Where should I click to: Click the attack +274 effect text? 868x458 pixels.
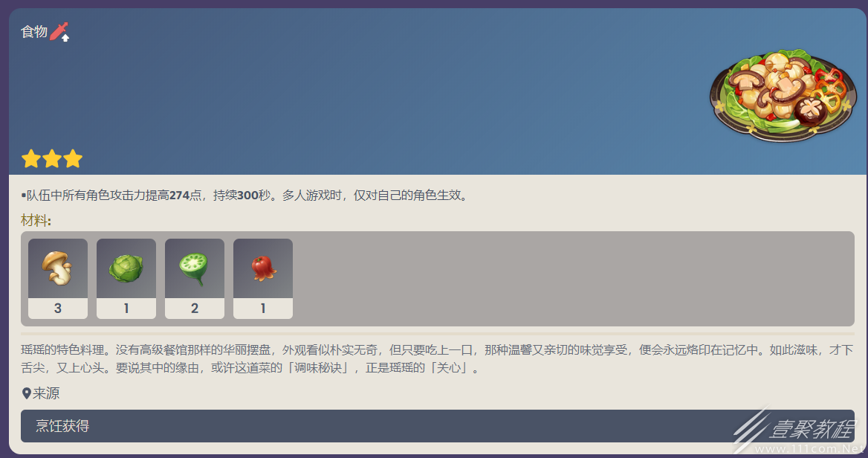tap(246, 196)
